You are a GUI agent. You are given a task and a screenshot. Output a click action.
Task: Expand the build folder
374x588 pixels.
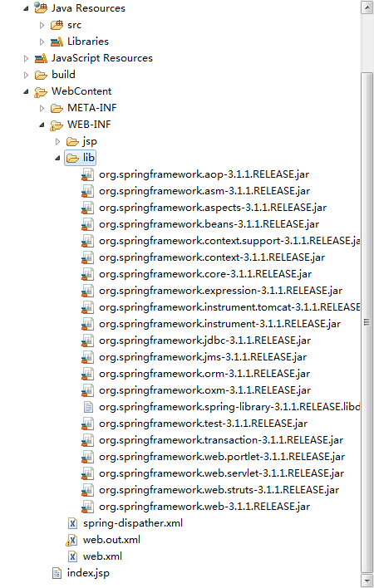click(x=26, y=75)
